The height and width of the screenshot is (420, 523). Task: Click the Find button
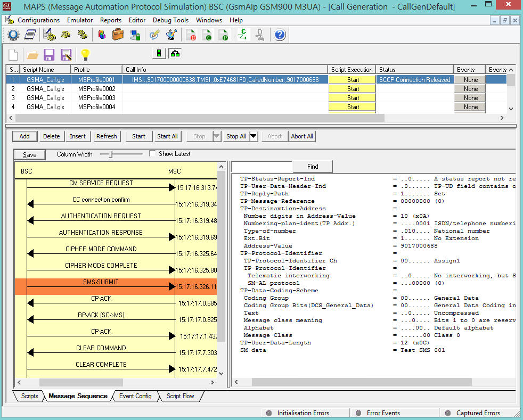coord(313,167)
